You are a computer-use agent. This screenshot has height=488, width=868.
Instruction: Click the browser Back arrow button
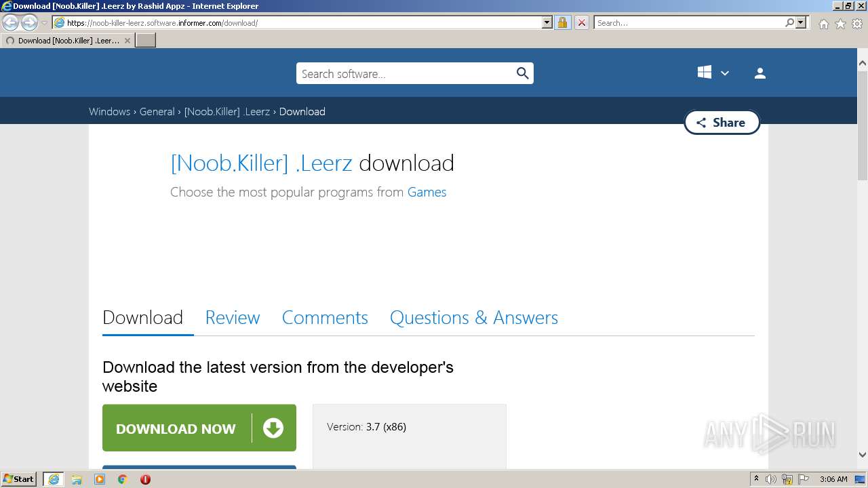coord(10,23)
